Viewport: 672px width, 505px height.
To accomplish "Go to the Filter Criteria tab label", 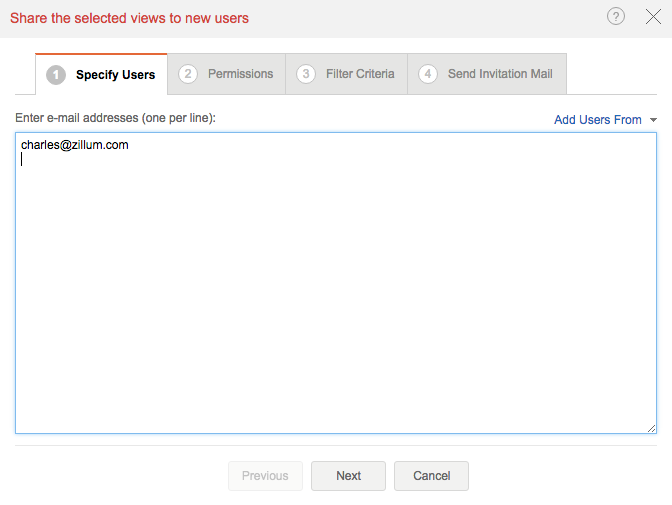I will click(x=360, y=74).
